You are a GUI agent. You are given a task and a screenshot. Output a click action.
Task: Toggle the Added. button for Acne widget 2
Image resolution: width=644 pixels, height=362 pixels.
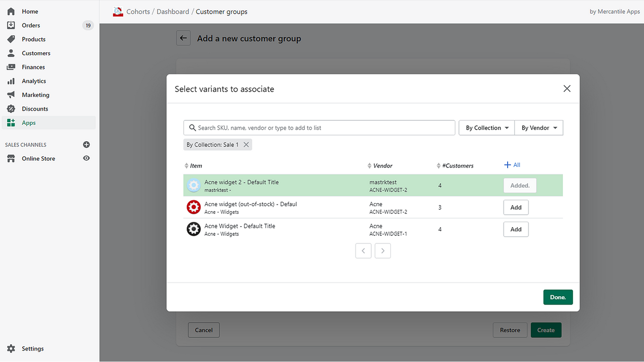click(x=520, y=186)
